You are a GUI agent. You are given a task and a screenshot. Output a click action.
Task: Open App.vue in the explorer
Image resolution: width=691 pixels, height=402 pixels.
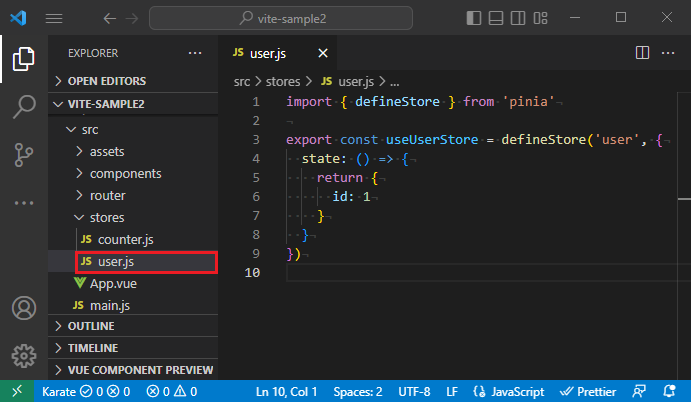[133, 284]
